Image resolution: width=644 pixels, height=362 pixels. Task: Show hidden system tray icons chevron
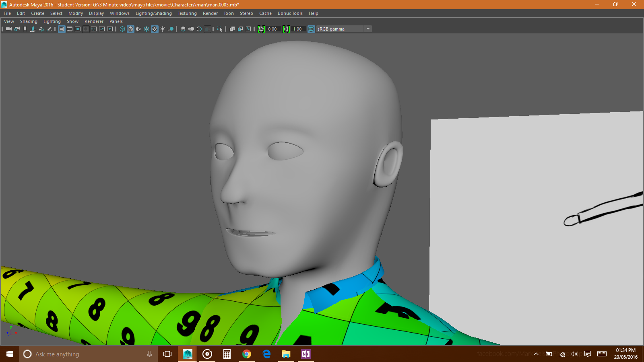click(x=536, y=354)
